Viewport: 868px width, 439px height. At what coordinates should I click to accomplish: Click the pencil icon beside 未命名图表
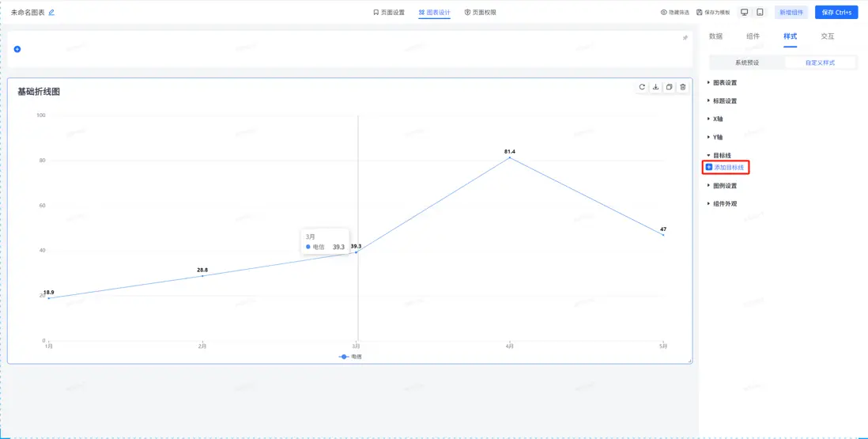52,13
